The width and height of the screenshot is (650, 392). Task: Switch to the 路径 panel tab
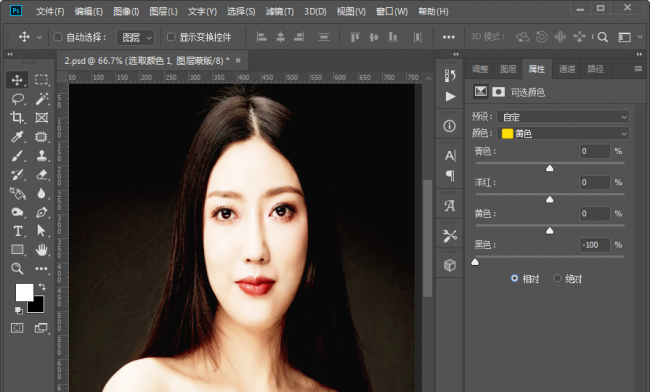point(596,69)
